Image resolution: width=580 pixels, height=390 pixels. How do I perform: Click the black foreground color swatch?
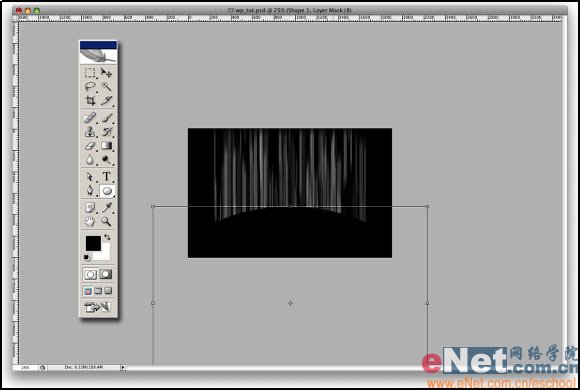coord(93,244)
